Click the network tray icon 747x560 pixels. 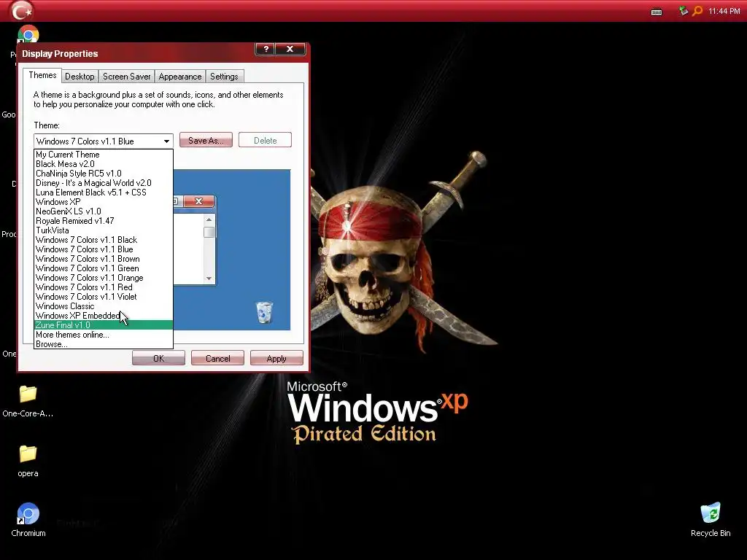pyautogui.click(x=684, y=10)
